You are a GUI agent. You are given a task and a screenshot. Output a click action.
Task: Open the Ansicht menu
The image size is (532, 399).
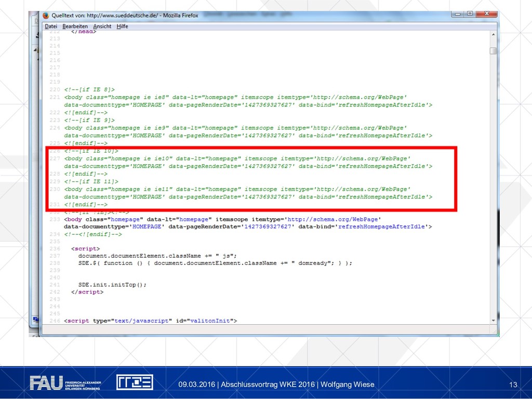pyautogui.click(x=102, y=26)
